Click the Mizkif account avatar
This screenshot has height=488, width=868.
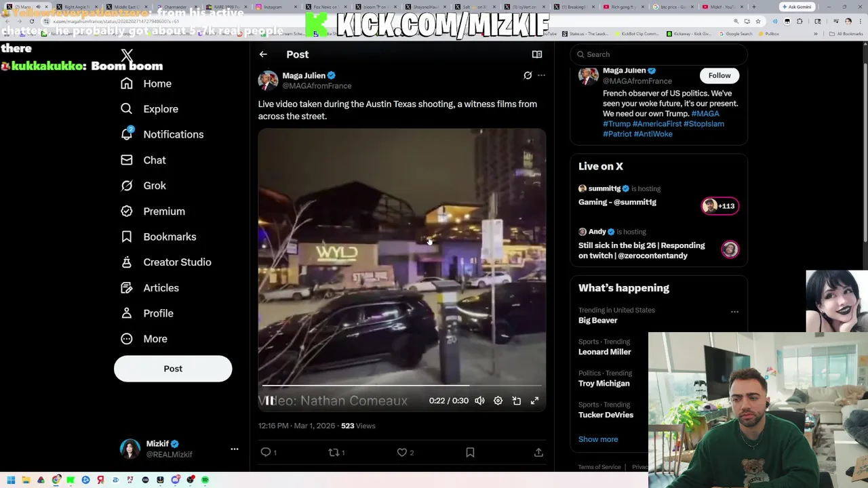[x=130, y=449]
